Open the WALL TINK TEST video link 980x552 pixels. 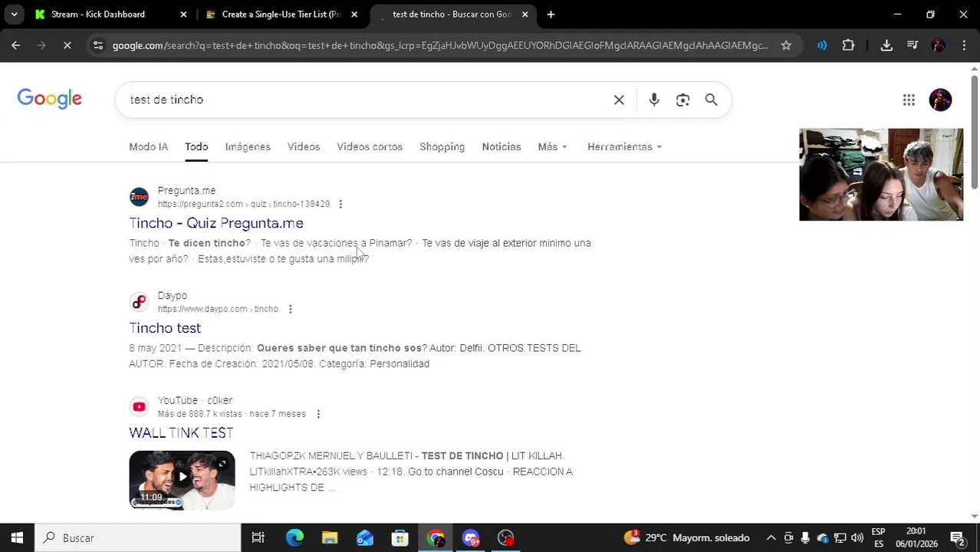point(181,433)
